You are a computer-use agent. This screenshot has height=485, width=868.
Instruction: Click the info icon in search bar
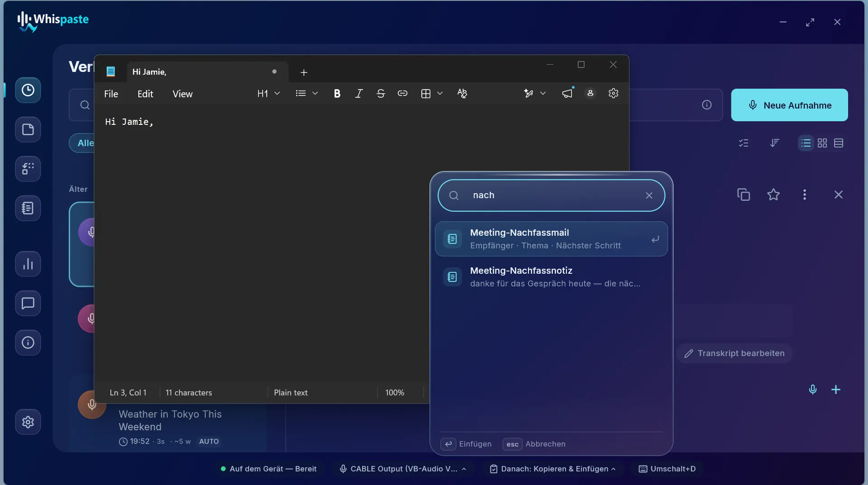point(707,105)
